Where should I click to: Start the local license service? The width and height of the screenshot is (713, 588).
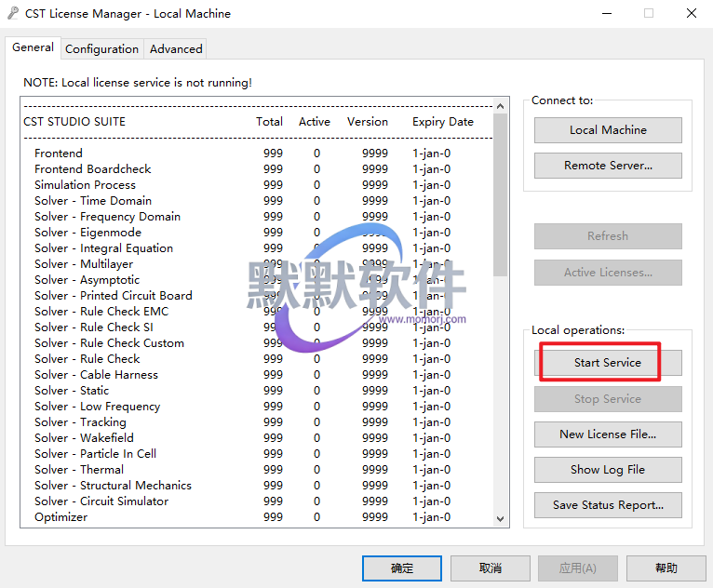[608, 363]
